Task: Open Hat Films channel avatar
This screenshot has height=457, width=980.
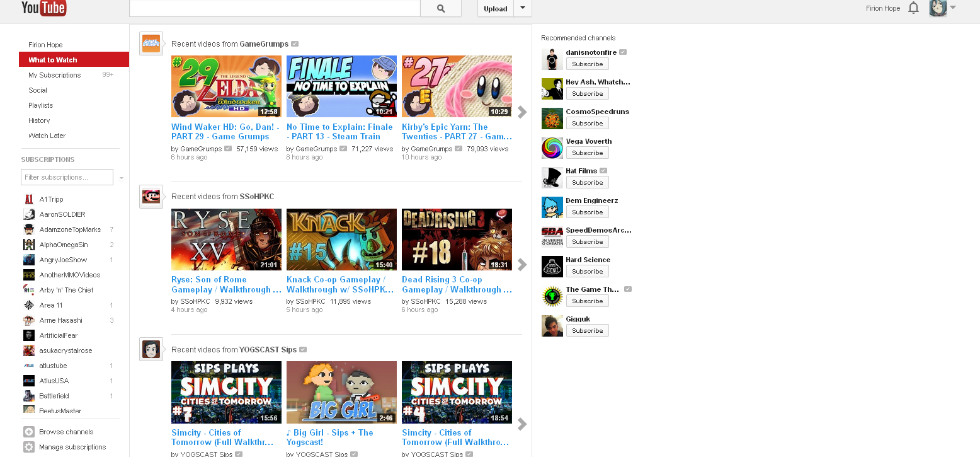Action: (552, 178)
